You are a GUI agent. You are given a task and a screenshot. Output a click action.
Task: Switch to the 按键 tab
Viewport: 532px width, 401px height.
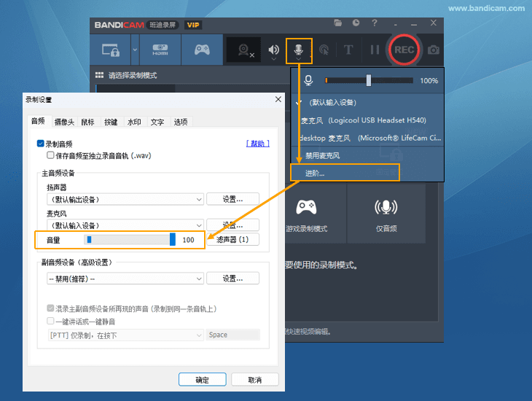point(111,122)
